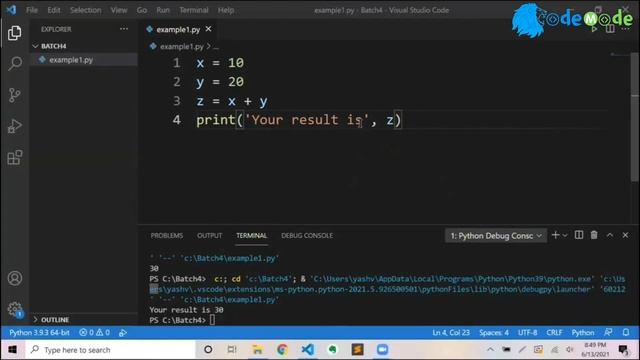640x360 pixels.
Task: Open the Go menu
Action: (142, 10)
